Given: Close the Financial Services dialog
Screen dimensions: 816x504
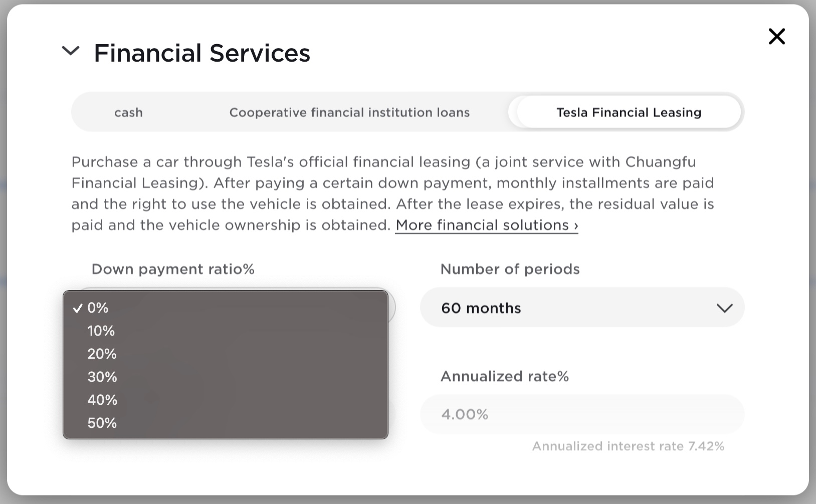Looking at the screenshot, I should coord(776,37).
